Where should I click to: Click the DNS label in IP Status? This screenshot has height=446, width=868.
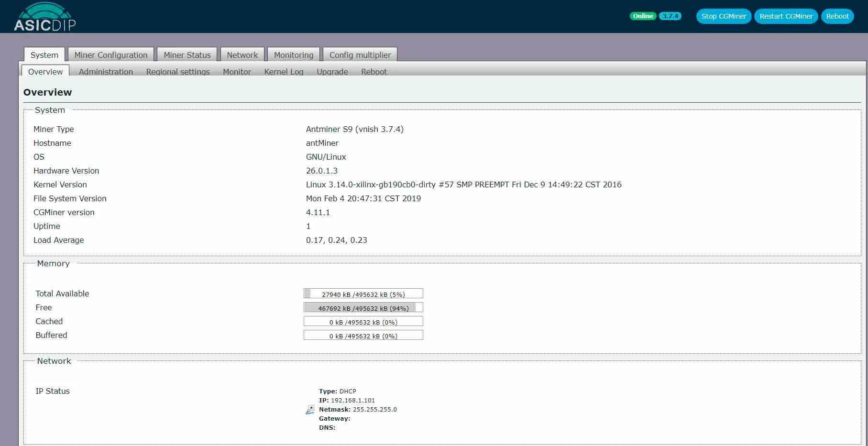(327, 428)
